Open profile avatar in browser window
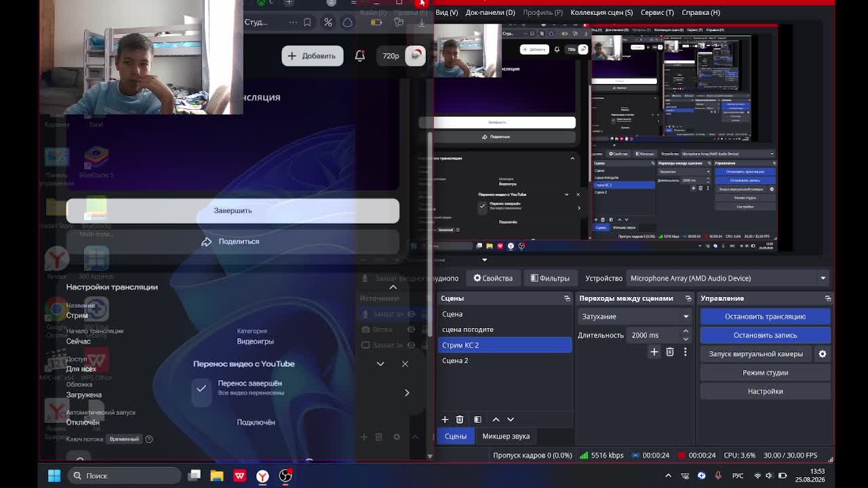The width and height of the screenshot is (868, 488). coord(416,56)
